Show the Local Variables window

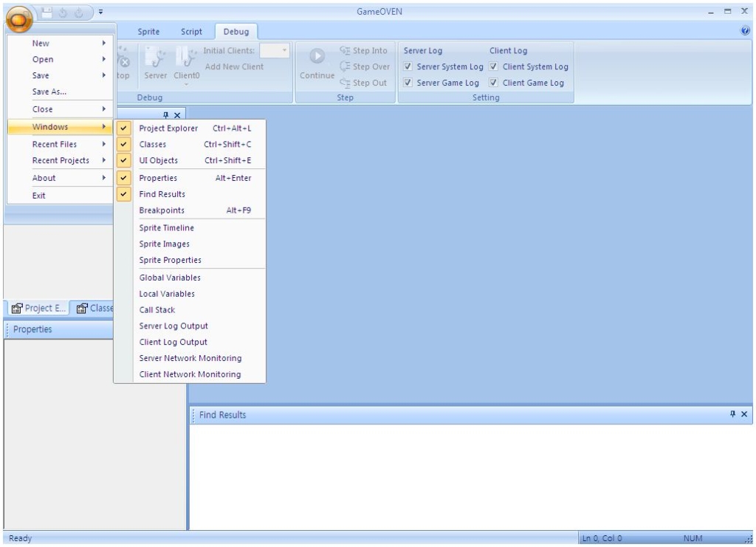click(x=190, y=294)
